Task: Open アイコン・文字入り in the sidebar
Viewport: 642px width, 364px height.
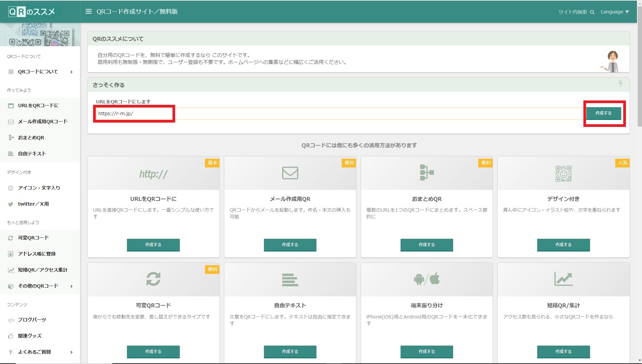Action: pyautogui.click(x=39, y=188)
